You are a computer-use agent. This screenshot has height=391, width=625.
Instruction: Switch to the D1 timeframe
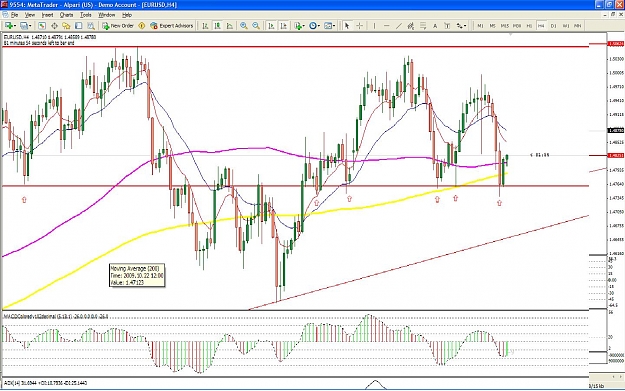554,26
